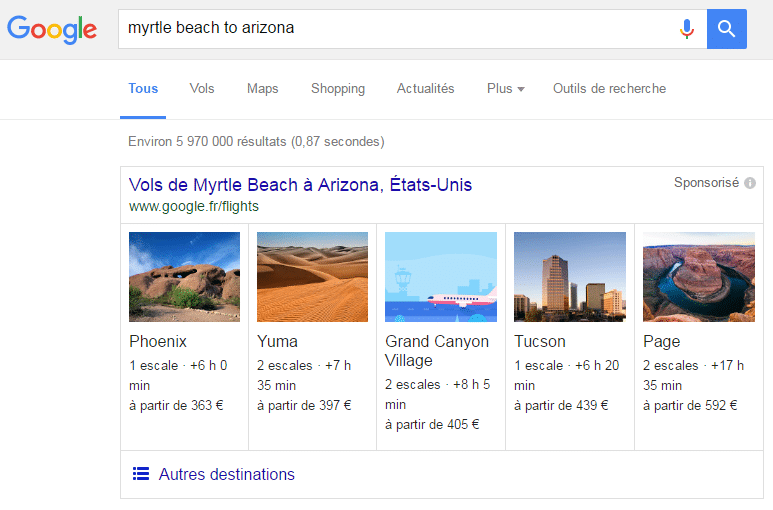This screenshot has width=773, height=510.
Task: Go to the Shopping tab
Action: click(338, 89)
